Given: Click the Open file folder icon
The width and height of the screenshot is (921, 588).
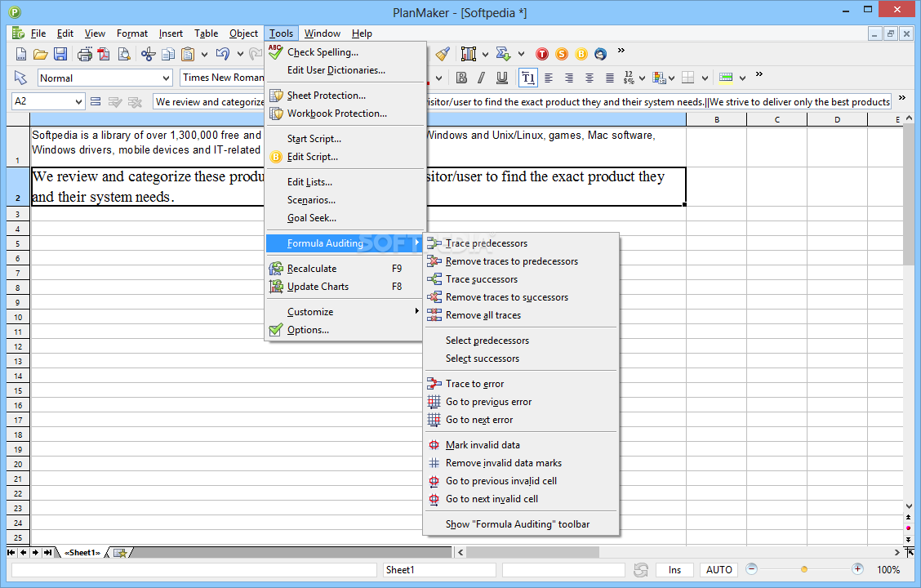Looking at the screenshot, I should coord(41,55).
